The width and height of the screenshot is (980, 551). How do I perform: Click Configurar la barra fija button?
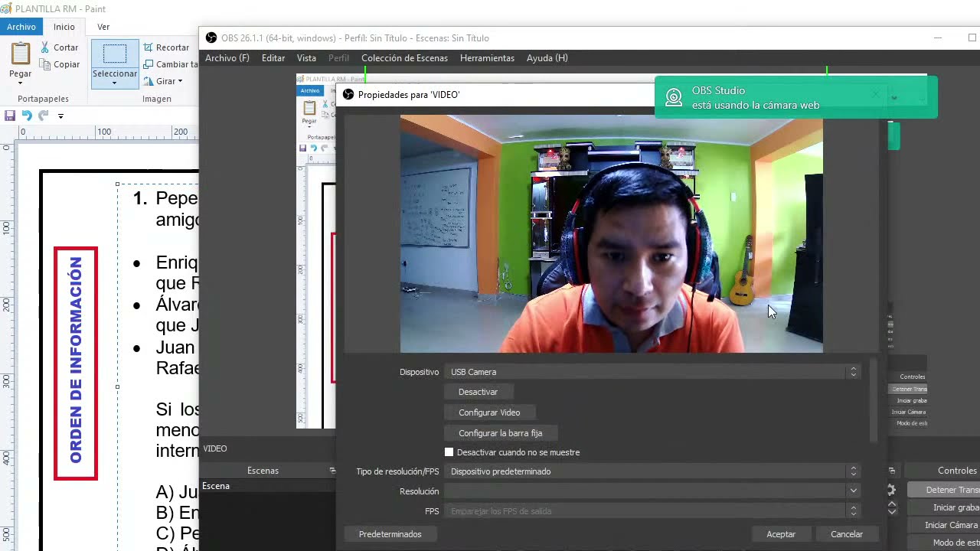point(501,433)
